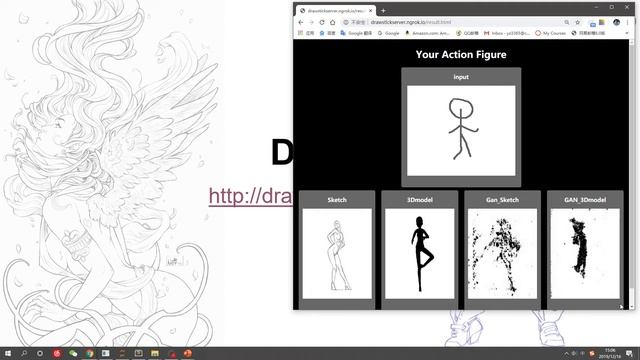Expand the bookmarks overflow chevron

click(627, 33)
